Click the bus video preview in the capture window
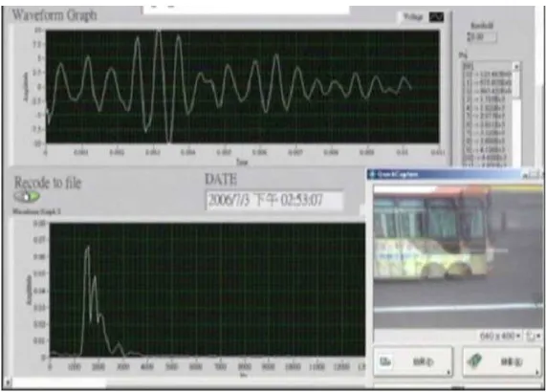This screenshot has width=546, height=392. 458,256
